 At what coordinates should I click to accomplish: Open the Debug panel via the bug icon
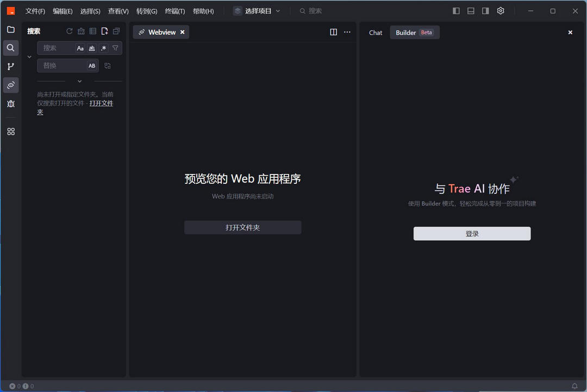click(x=11, y=103)
